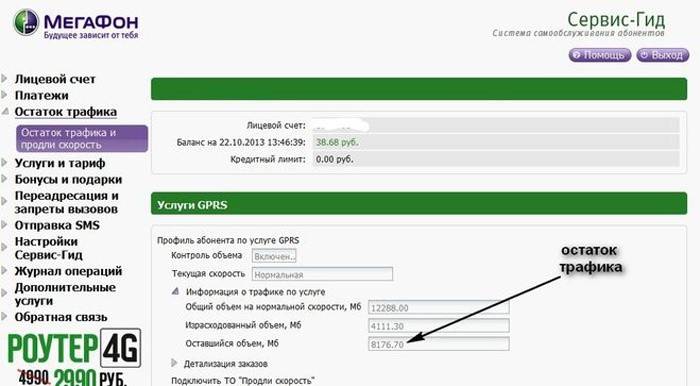Click the Оставшийся объем 8176.70 field
Viewport: 700px width, 386px height.
tap(438, 344)
